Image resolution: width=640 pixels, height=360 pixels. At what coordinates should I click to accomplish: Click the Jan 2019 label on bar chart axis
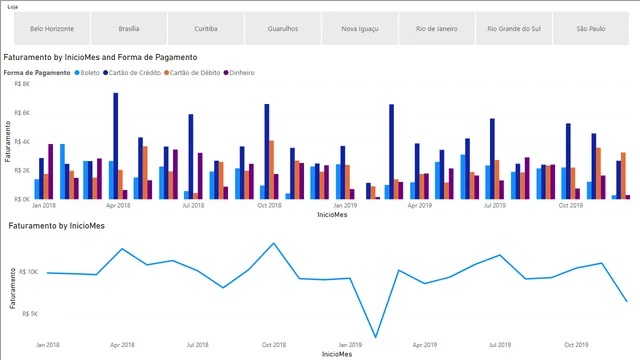pos(345,205)
